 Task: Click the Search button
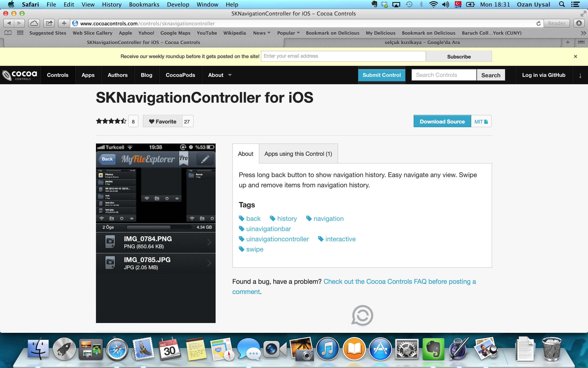(x=491, y=75)
